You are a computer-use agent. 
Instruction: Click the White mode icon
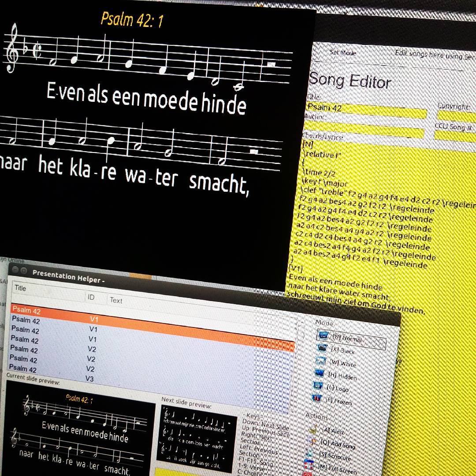pyautogui.click(x=321, y=361)
